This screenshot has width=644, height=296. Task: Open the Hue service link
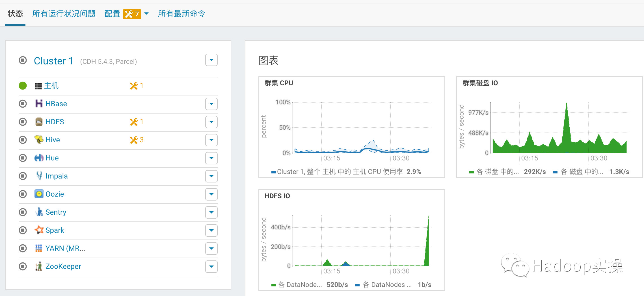52,158
